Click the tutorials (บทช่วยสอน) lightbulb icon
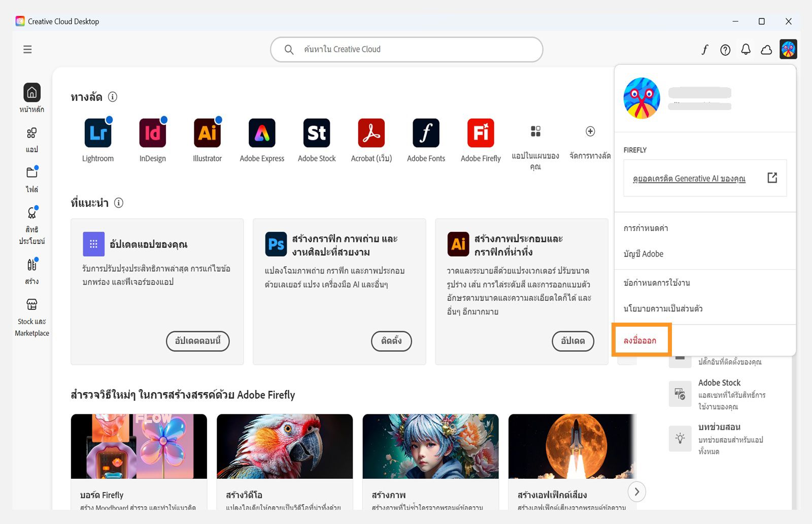812x524 pixels. click(x=680, y=438)
